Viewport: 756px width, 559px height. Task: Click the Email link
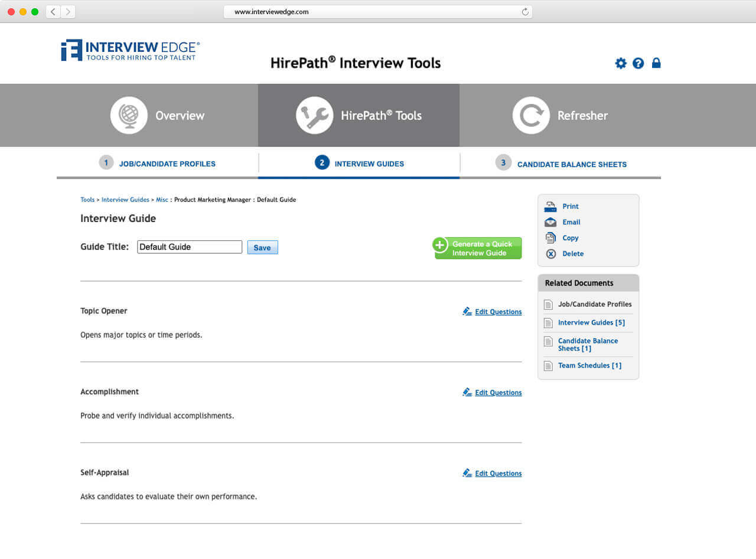coord(571,223)
